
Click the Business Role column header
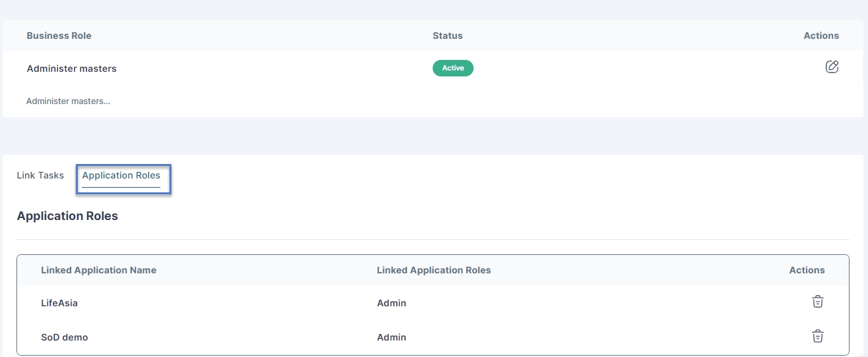59,36
